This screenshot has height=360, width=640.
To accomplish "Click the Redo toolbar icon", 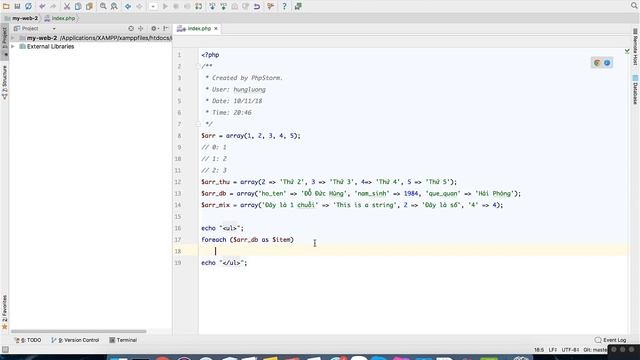I will click(x=53, y=6).
